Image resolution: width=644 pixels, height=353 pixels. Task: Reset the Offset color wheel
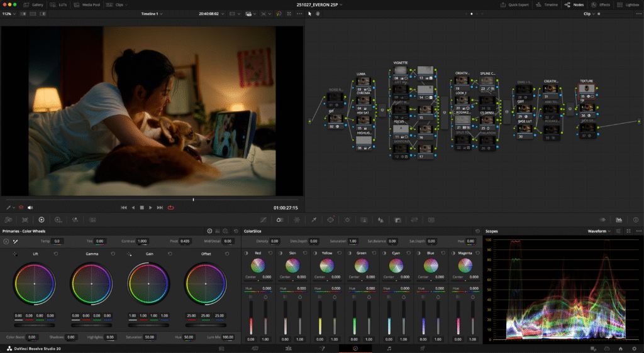tap(227, 254)
